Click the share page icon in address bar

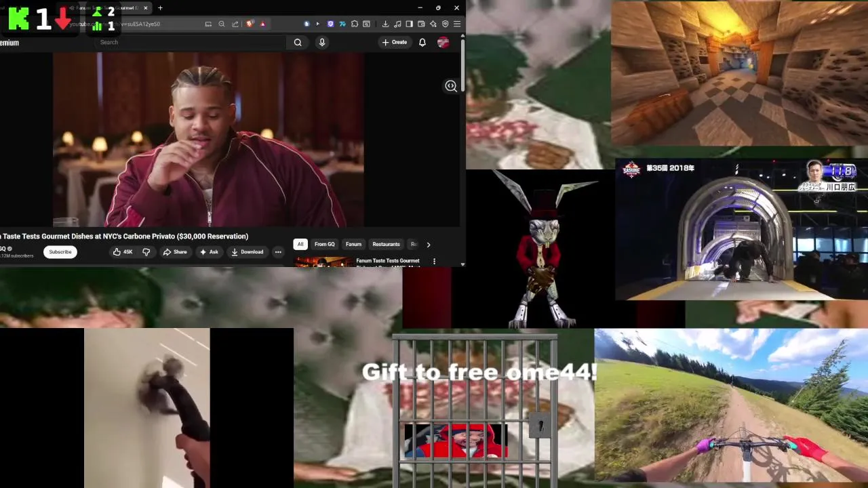(235, 24)
